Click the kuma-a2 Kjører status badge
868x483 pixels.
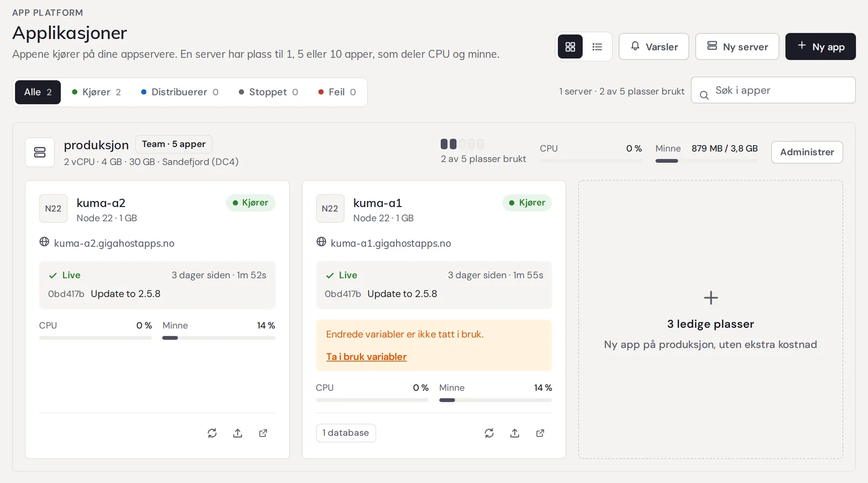[x=251, y=203]
